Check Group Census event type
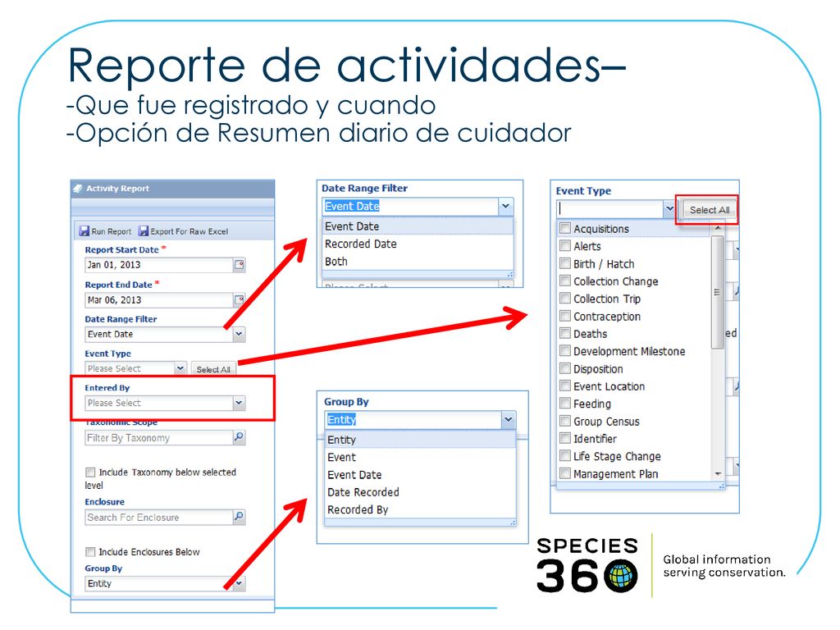 pos(564,421)
